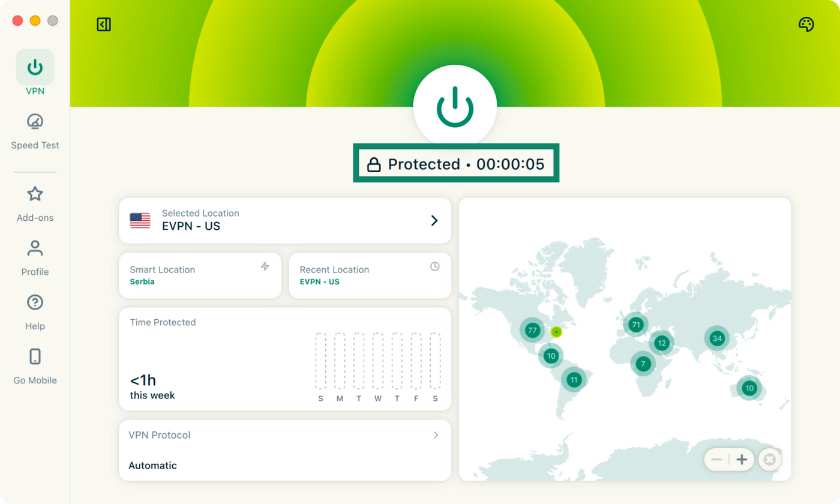Viewport: 840px width, 504px height.
Task: Close the window with the red button
Action: (17, 20)
